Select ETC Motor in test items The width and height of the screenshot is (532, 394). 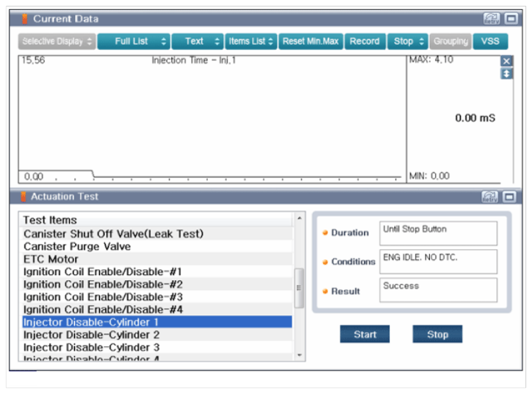(x=51, y=259)
